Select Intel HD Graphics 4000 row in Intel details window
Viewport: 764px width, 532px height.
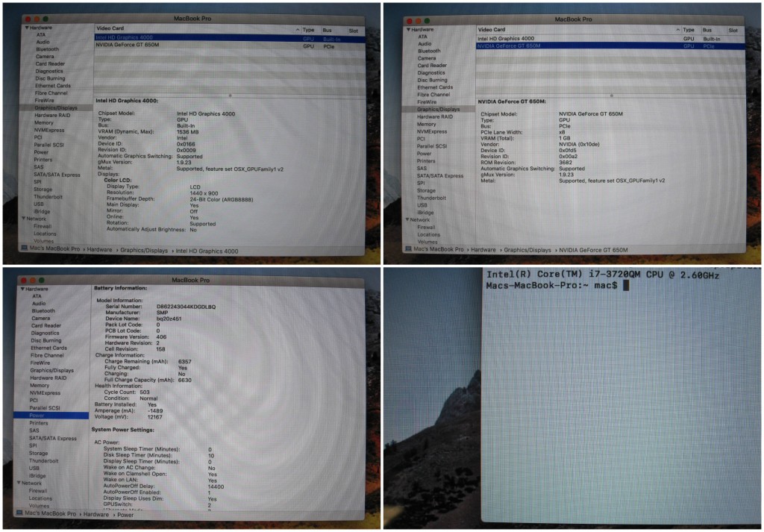pyautogui.click(x=230, y=37)
